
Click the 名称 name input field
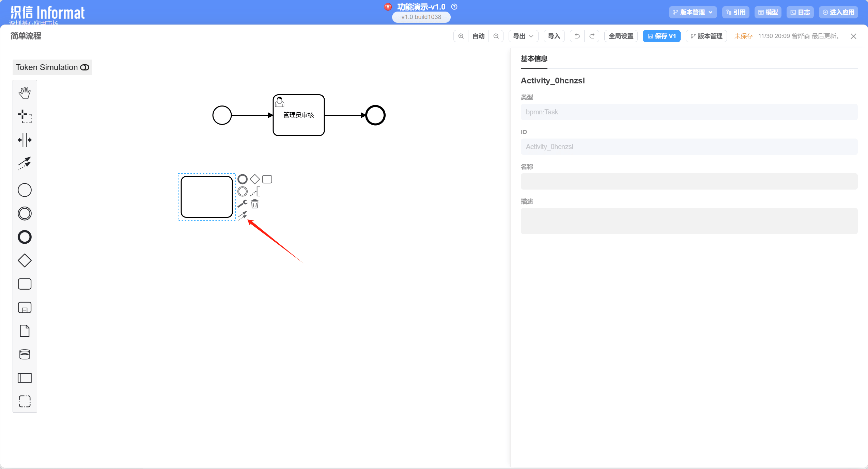pyautogui.click(x=689, y=181)
